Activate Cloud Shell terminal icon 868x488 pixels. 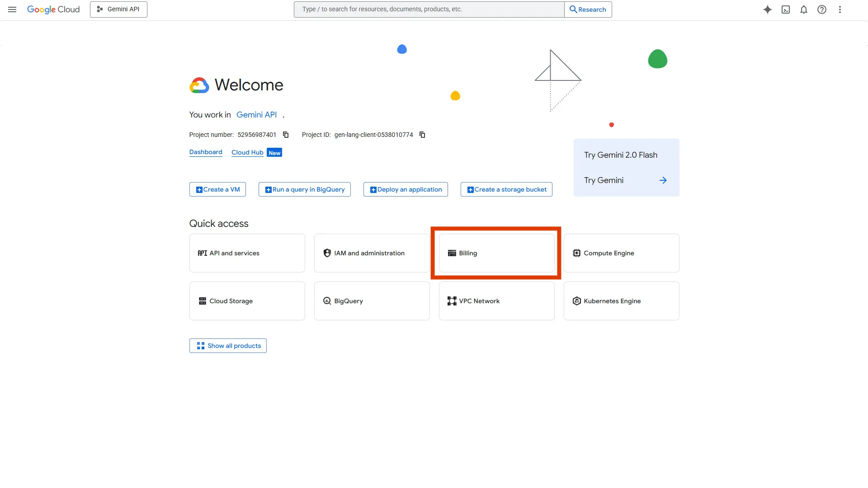pyautogui.click(x=786, y=9)
